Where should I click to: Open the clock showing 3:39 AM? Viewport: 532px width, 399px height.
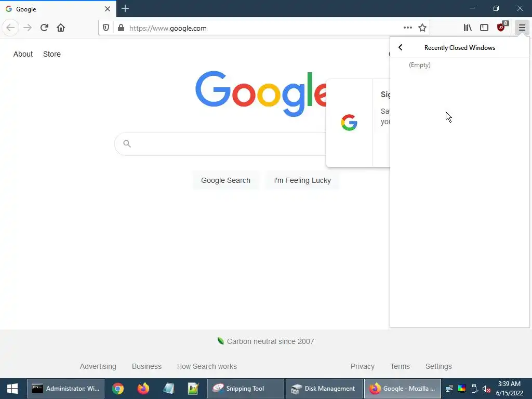point(509,389)
